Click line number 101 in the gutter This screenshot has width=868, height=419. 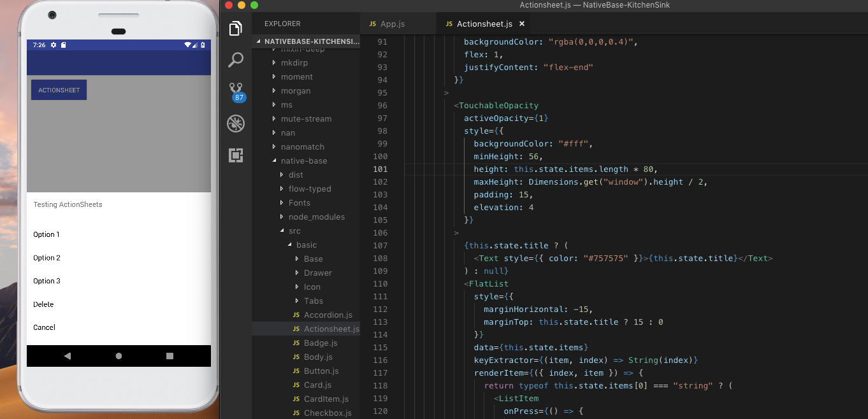[380, 169]
